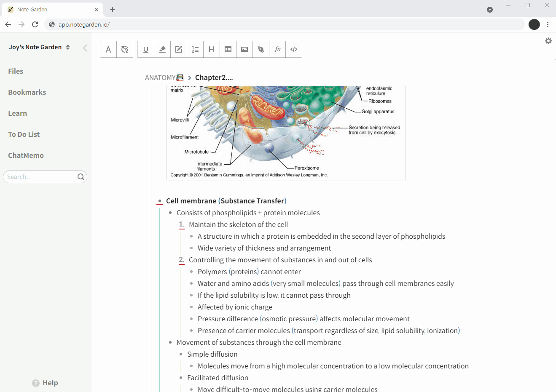
Task: Click the code block icon
Action: coord(294,49)
